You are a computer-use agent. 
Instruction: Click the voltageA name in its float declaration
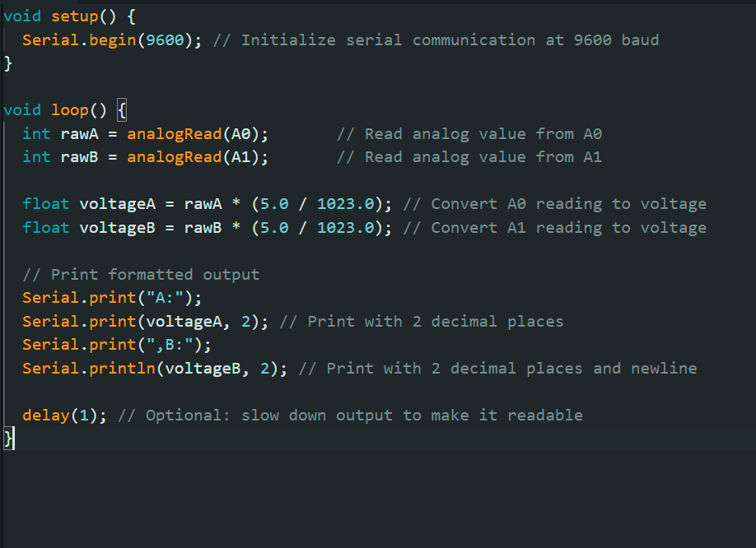[117, 204]
